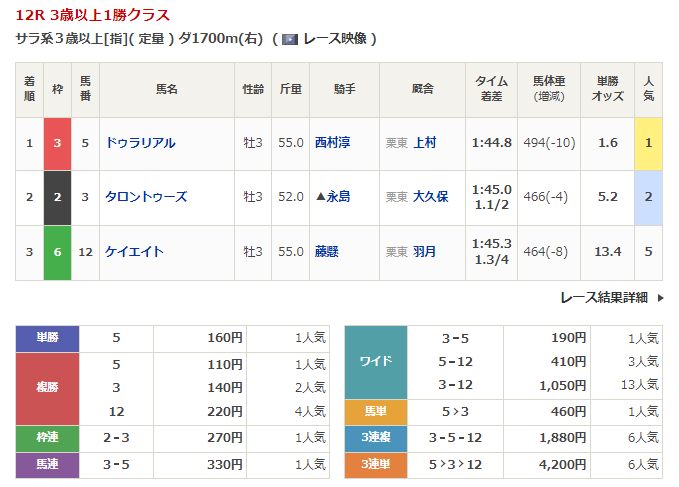The image size is (679, 487).
Task: Select the 3連単 bet type label
Action: [x=375, y=465]
